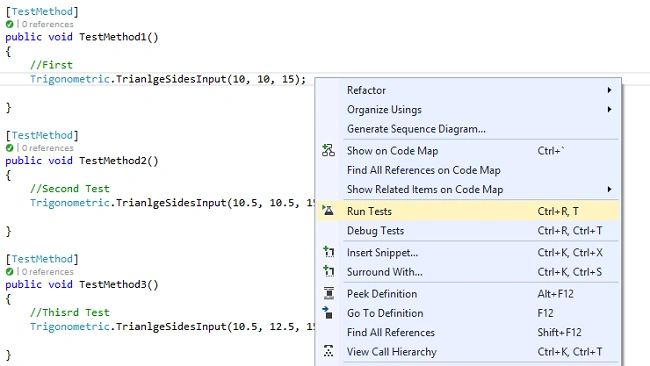This screenshot has height=366, width=650.
Task: Click the View Call Hierarchy icon
Action: click(328, 351)
